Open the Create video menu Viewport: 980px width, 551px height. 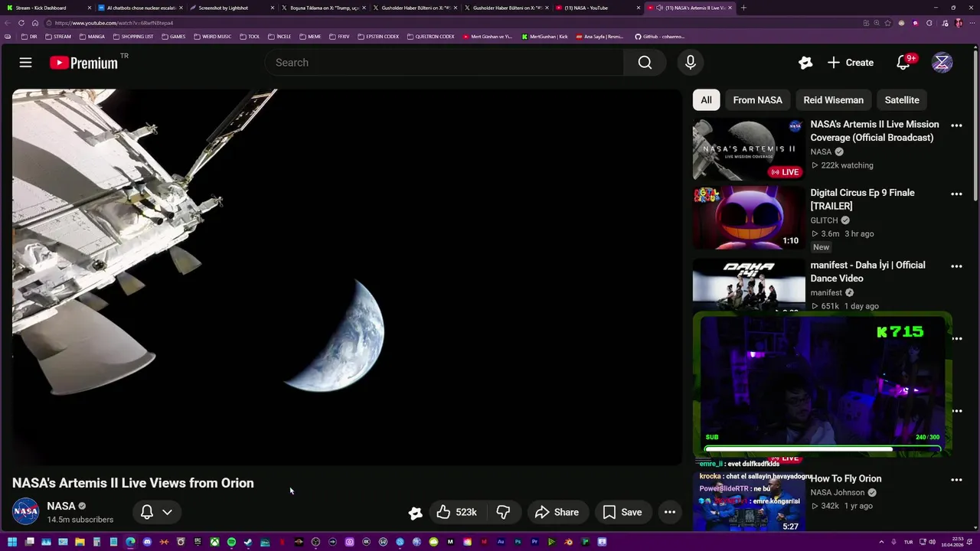click(x=851, y=63)
